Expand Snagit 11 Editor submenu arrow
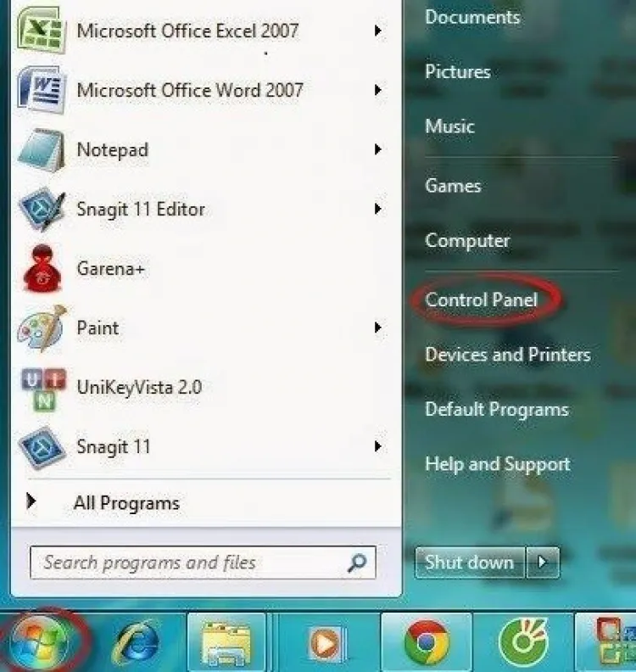Viewport: 636px width, 672px height. (377, 209)
